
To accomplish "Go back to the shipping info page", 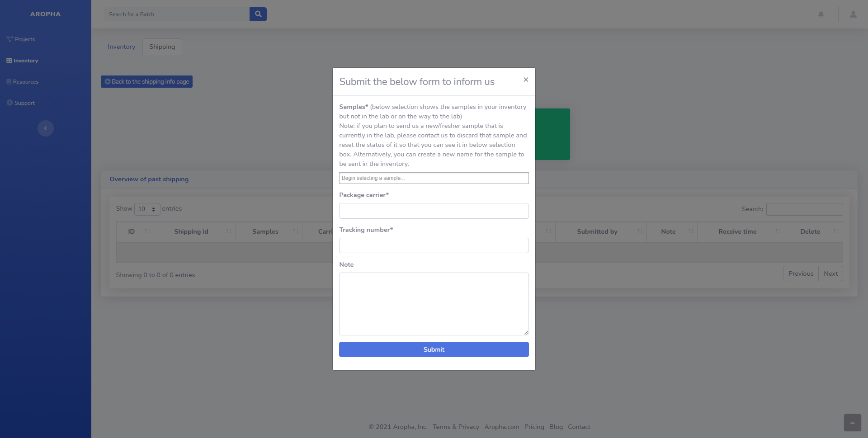I will (146, 82).
